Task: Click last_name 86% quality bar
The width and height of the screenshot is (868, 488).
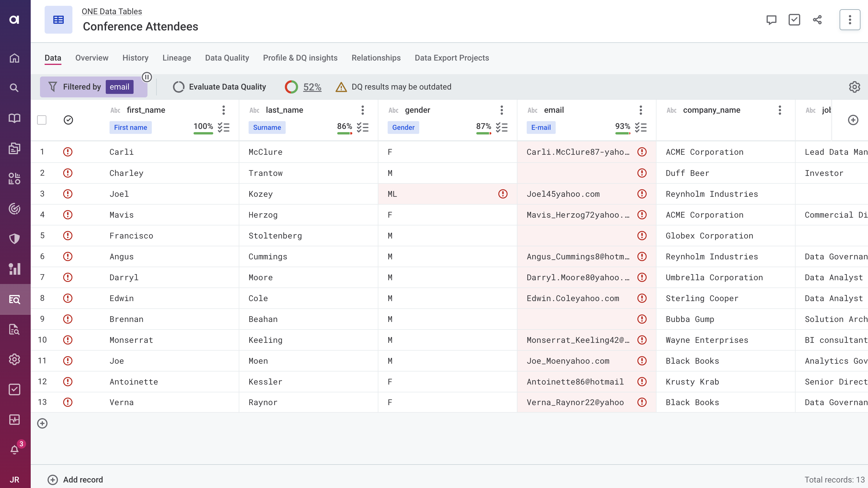Action: coord(344,133)
